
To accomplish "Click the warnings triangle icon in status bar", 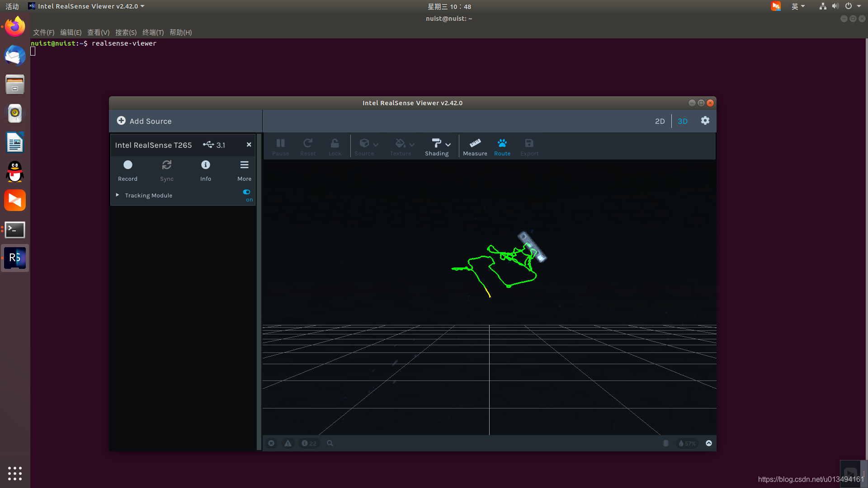I will [288, 443].
